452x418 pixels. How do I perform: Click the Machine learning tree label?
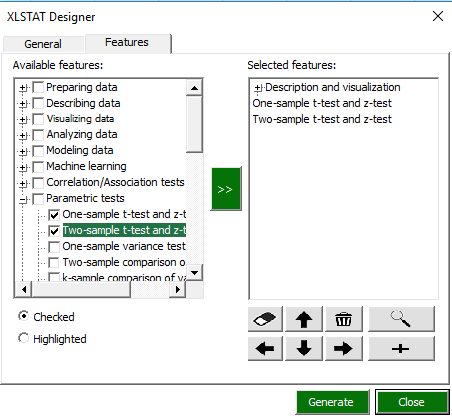tap(86, 166)
